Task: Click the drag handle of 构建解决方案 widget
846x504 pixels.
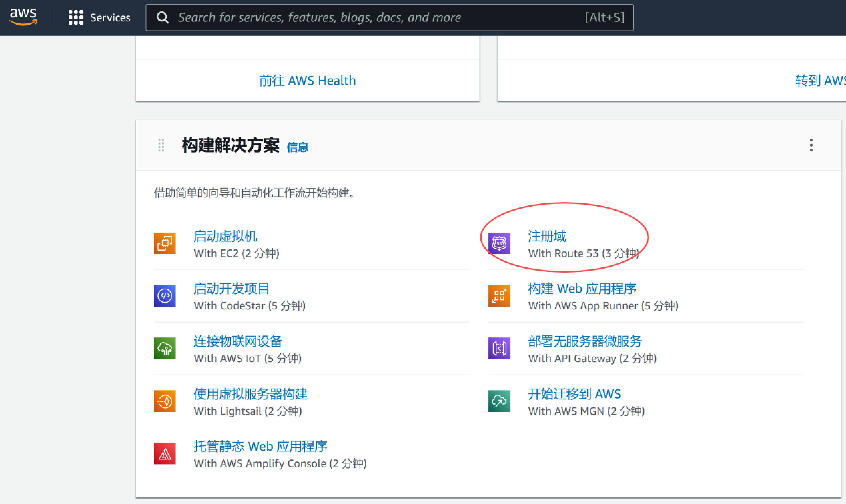Action: (161, 145)
